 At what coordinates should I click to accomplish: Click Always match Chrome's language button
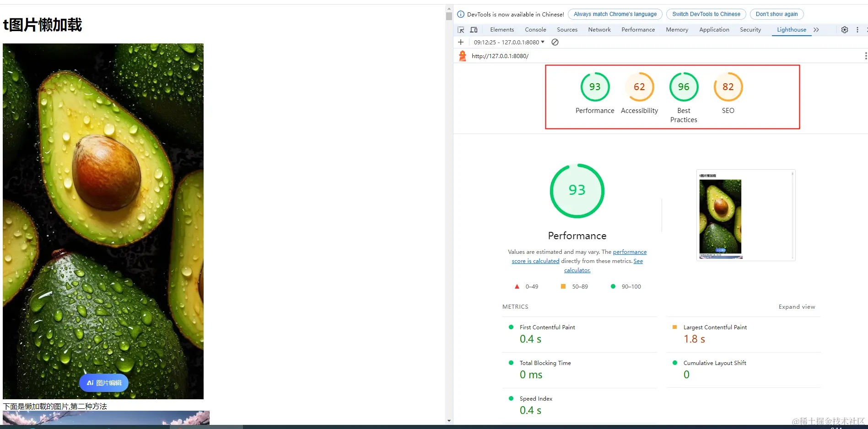(615, 14)
